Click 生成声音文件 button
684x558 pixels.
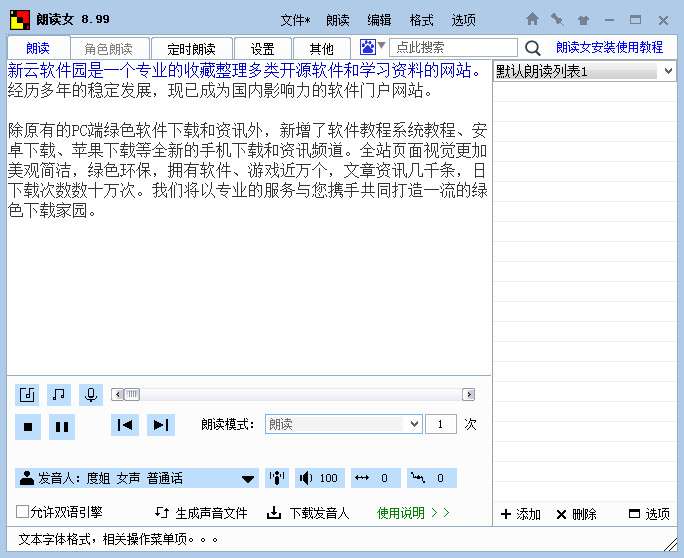click(201, 513)
